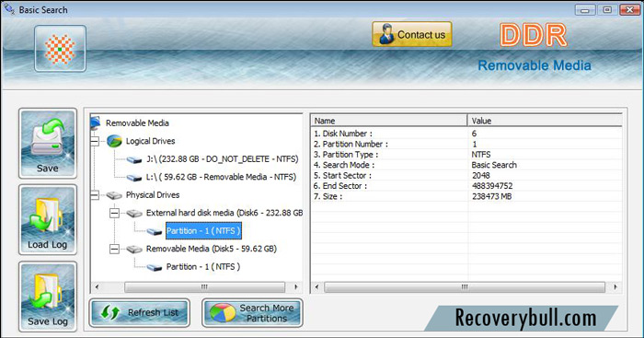The width and height of the screenshot is (644, 338).
Task: Click the Search More Partitions pie icon
Action: (223, 313)
